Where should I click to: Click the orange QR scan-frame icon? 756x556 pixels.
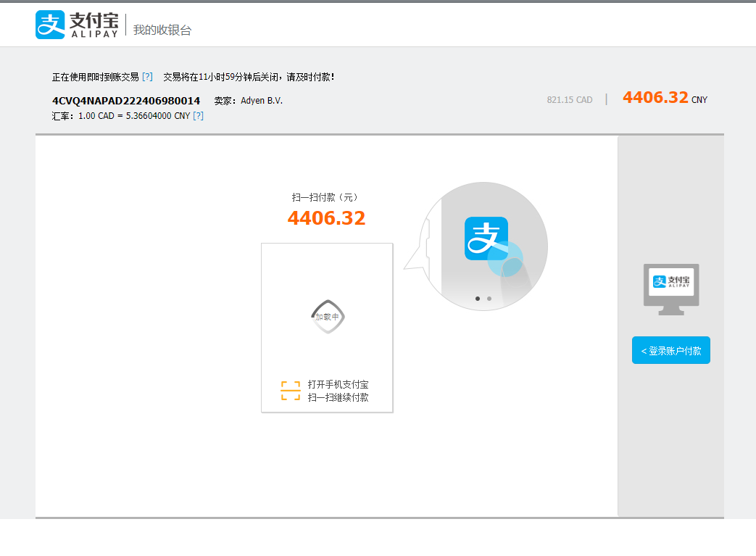pyautogui.click(x=289, y=390)
